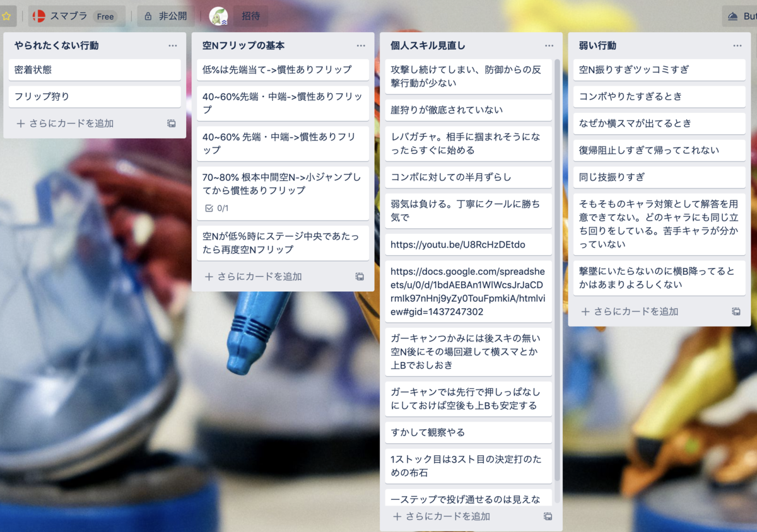757x532 pixels.
Task: Click the 招待 invite button
Action: [x=251, y=16]
